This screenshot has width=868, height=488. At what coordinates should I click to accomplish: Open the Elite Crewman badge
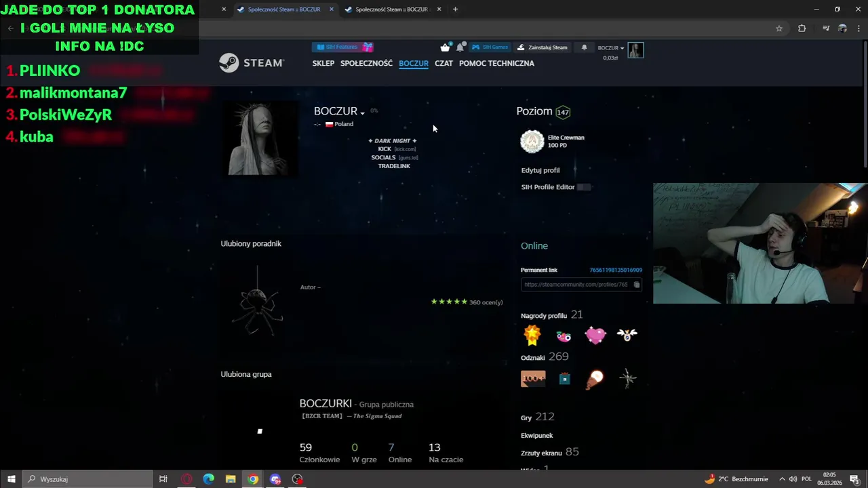click(x=532, y=142)
